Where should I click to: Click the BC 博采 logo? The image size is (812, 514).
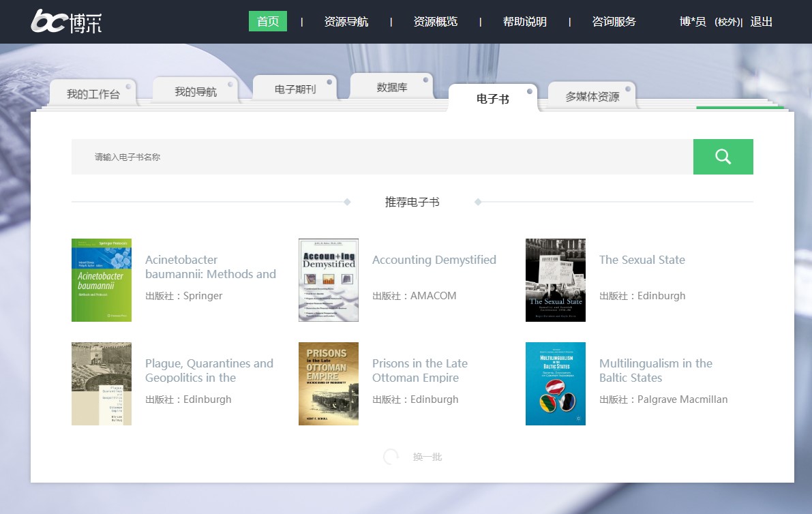click(66, 22)
